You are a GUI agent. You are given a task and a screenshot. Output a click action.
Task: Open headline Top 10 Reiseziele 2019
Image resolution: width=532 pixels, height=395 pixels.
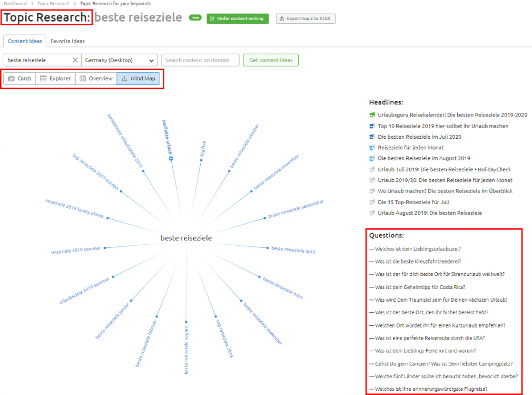(443, 126)
